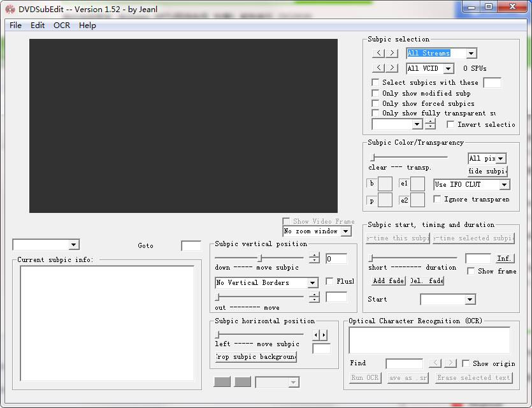Click the Inf. duration button
This screenshot has height=408, width=532.
504,258
